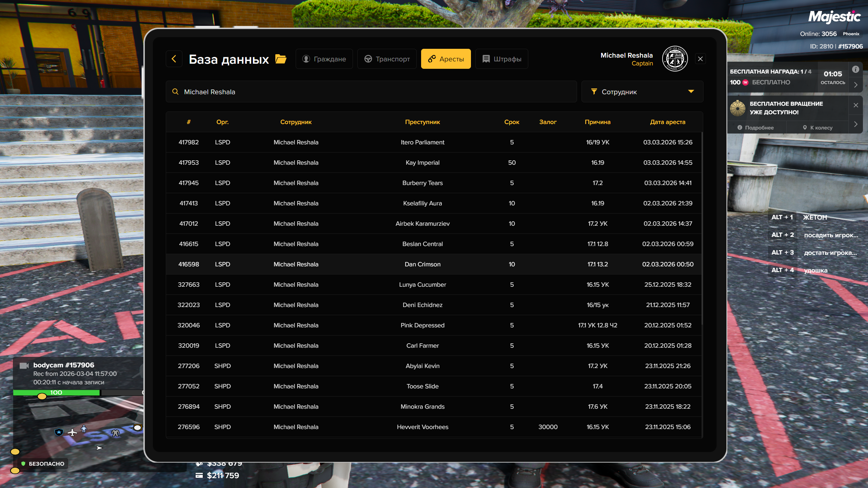Image resolution: width=868 pixels, height=488 pixels.
Task: Expand the free reward panel arrow
Action: (856, 85)
